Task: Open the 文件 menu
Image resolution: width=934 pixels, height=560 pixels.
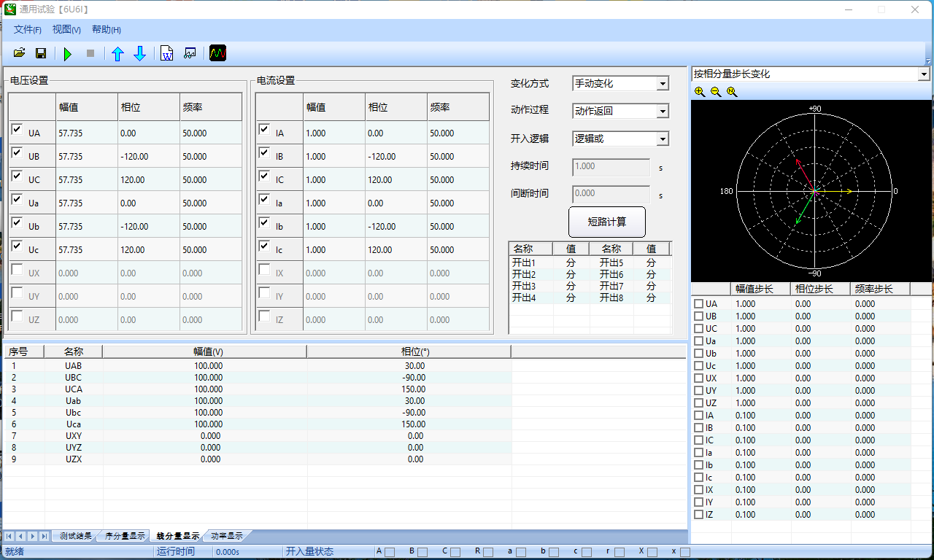Action: point(27,30)
